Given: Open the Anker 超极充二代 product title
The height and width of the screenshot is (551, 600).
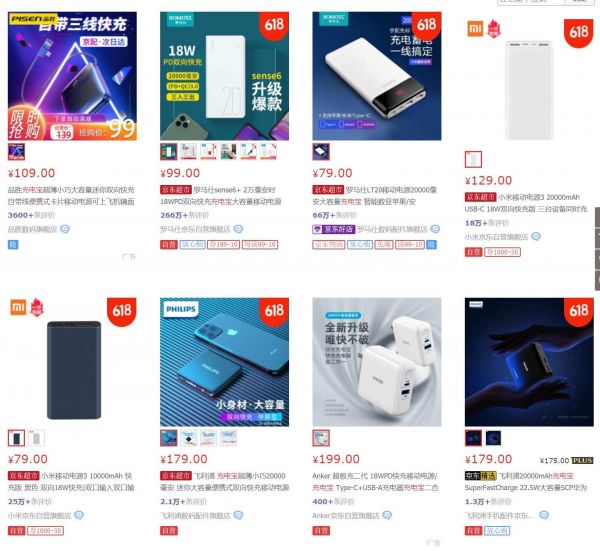Looking at the screenshot, I should [x=375, y=482].
